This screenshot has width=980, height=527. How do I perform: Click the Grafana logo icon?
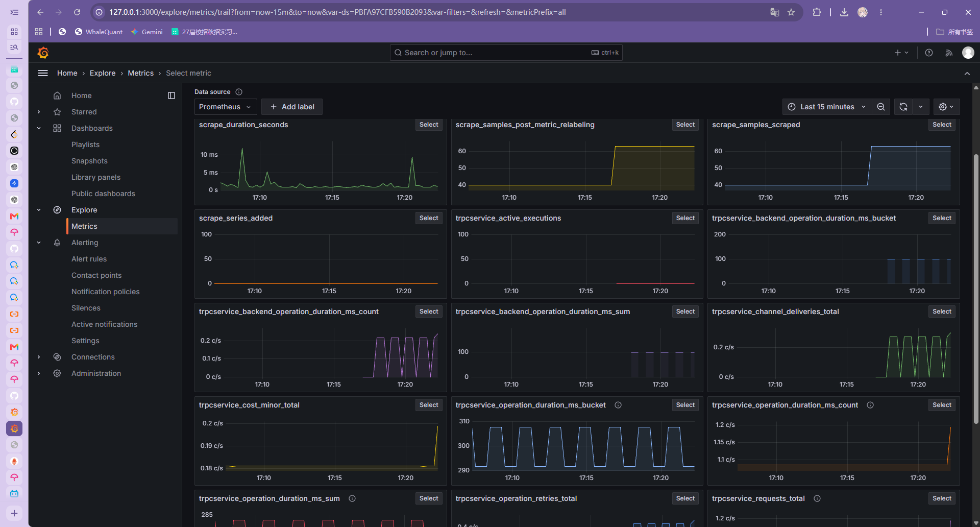point(43,53)
